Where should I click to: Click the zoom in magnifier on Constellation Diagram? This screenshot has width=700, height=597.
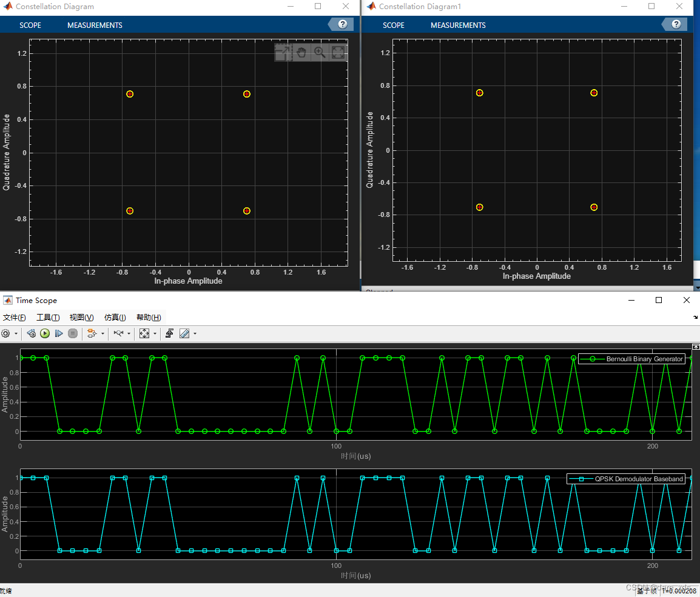[320, 53]
